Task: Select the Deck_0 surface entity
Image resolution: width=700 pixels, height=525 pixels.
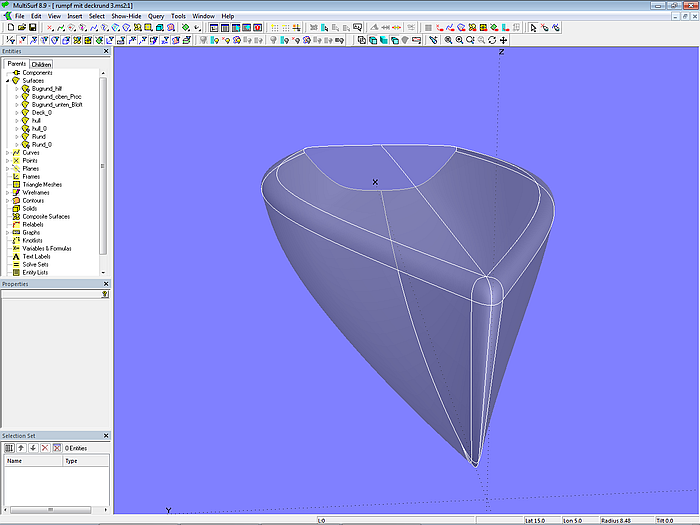Action: (x=43, y=113)
